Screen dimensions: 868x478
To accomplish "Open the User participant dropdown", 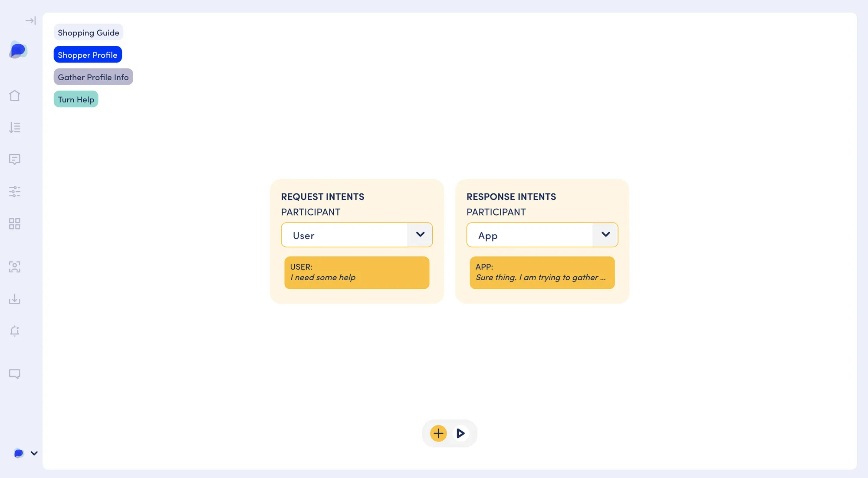I will click(x=357, y=235).
